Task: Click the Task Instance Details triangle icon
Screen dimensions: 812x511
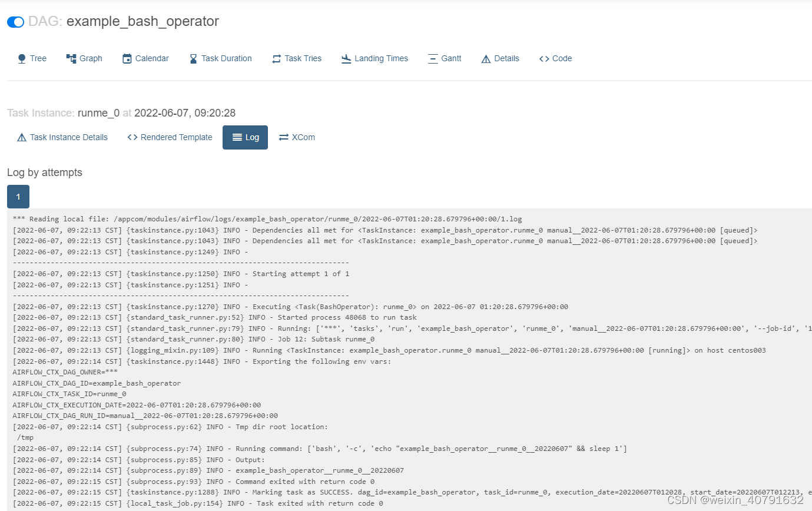Action: click(22, 137)
